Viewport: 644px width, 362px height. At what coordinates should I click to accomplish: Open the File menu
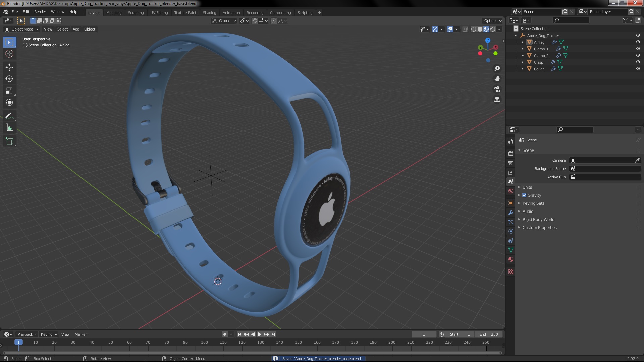coord(15,12)
